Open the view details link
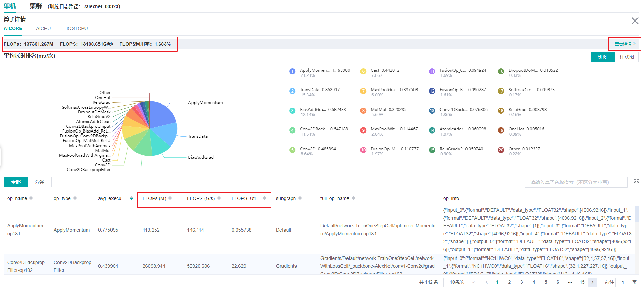The height and width of the screenshot is (292, 644). pos(625,44)
